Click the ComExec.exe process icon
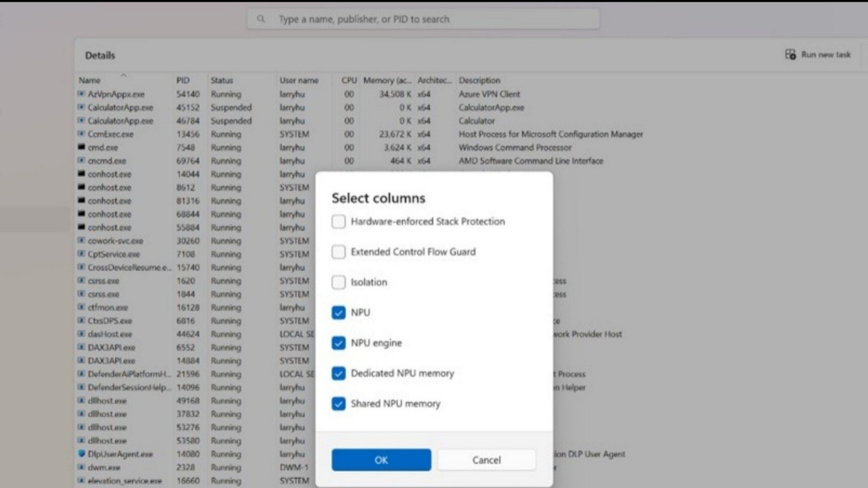 click(81, 134)
